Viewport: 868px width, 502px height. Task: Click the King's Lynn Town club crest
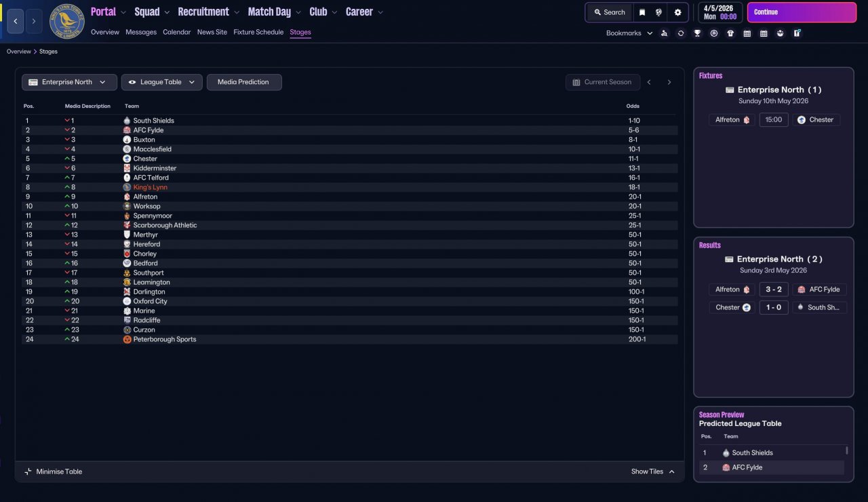[x=66, y=22]
